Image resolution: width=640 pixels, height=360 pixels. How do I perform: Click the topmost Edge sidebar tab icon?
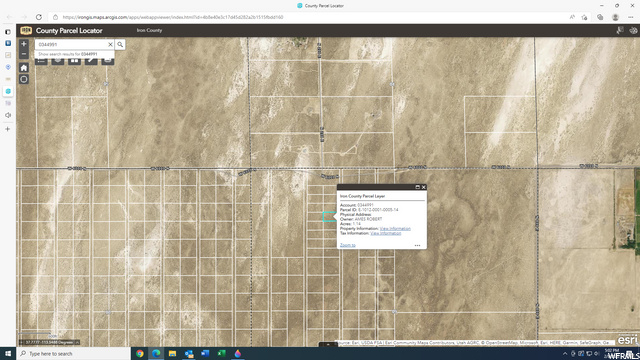pos(8,31)
